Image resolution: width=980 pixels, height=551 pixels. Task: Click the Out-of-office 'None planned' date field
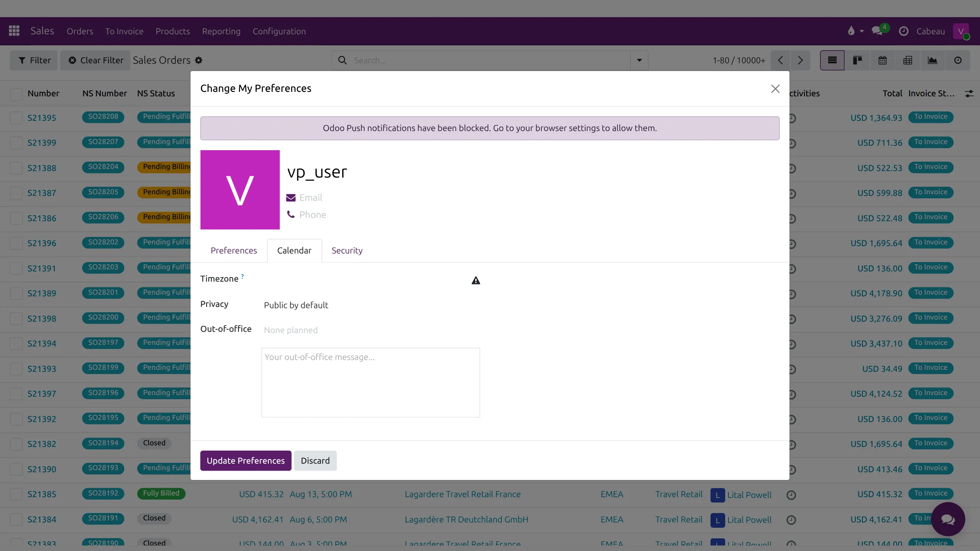pos(371,330)
